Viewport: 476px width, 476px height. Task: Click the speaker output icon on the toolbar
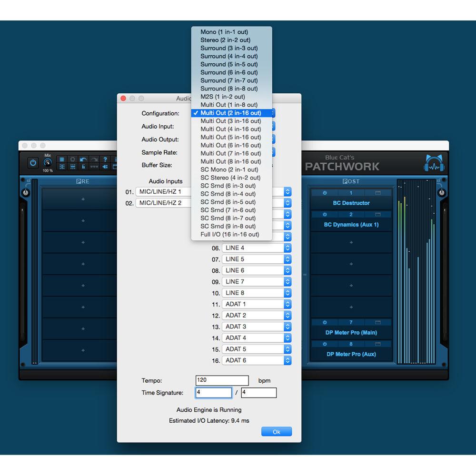point(105,167)
